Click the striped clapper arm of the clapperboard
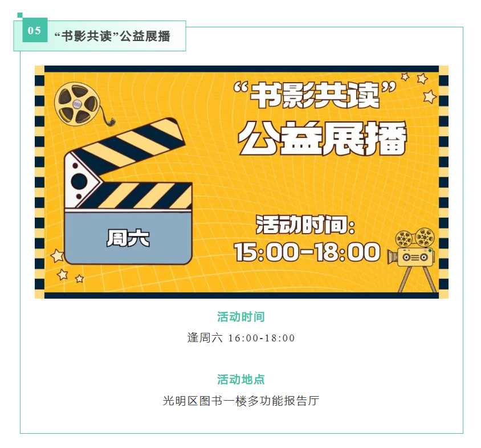Screen dimensions: 481x448 129,142
